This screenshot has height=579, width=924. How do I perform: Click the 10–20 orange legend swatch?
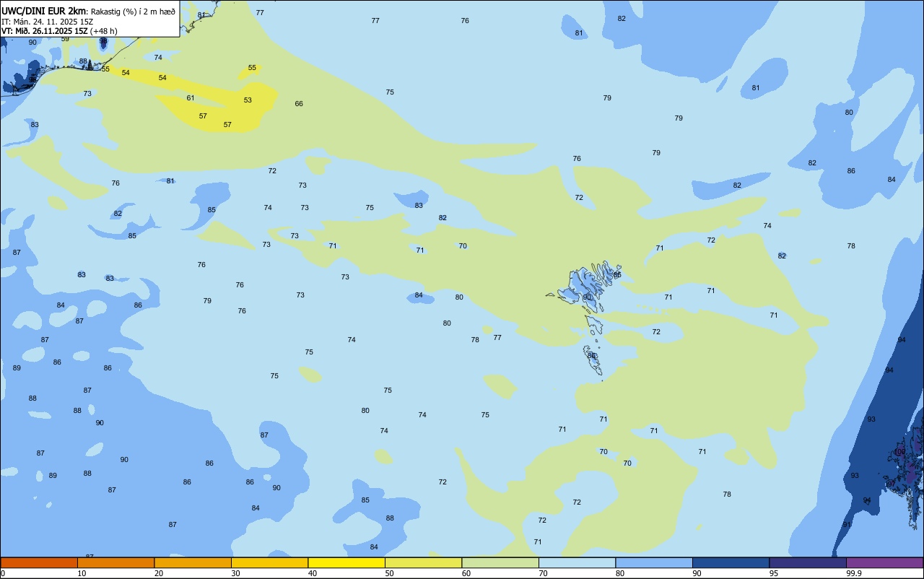(115, 562)
